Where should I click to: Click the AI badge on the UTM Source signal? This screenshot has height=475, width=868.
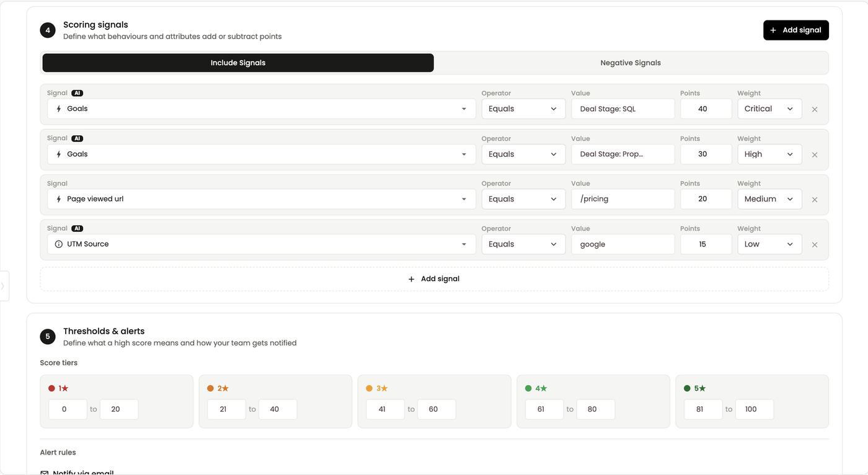coord(77,228)
